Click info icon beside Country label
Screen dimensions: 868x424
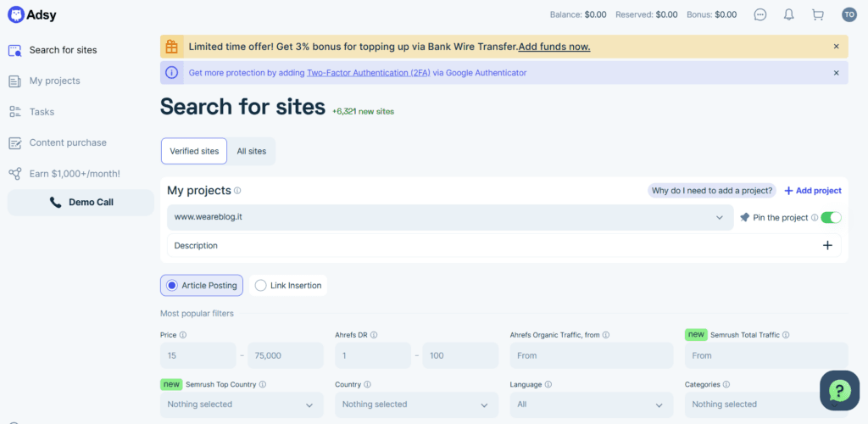pyautogui.click(x=368, y=384)
